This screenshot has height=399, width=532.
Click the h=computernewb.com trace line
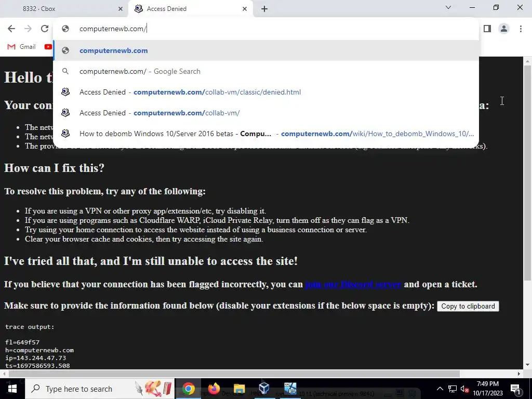click(x=39, y=350)
